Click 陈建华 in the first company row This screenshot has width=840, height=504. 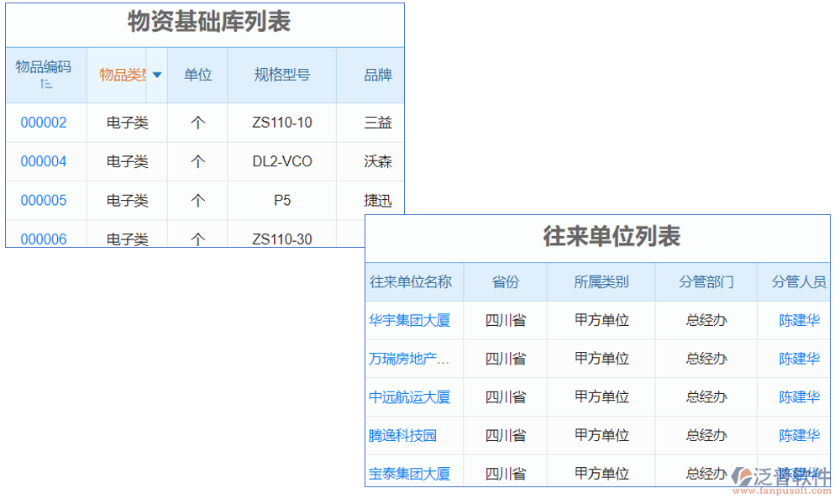tap(799, 320)
